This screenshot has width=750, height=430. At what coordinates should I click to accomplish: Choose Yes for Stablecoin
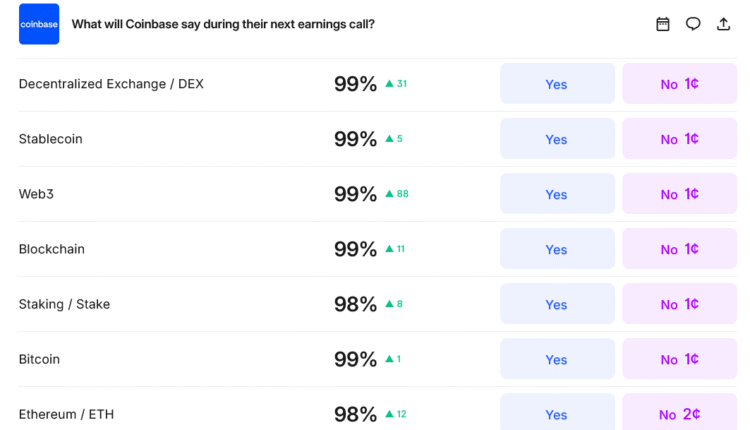(556, 139)
